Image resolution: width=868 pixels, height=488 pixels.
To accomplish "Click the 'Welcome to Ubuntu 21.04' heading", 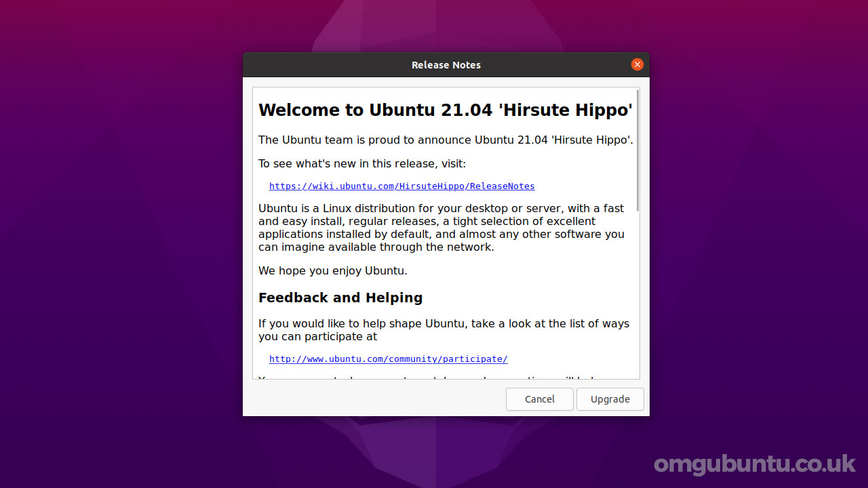I will click(x=446, y=110).
